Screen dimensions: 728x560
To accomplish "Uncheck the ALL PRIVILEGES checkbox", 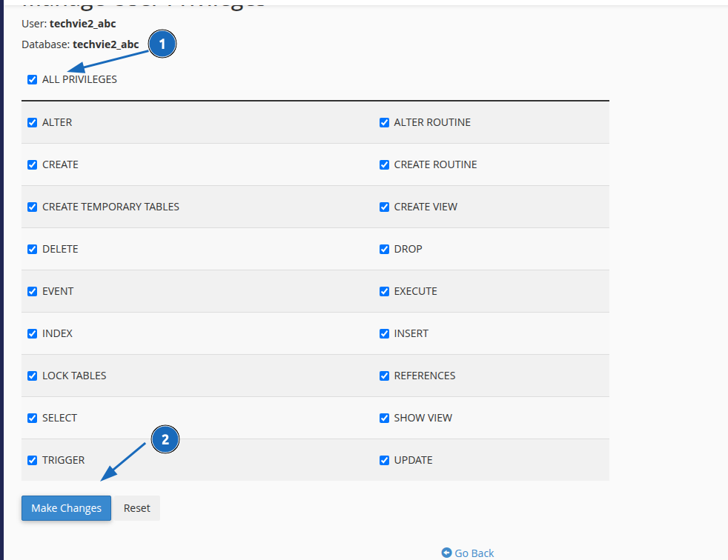I will pyautogui.click(x=33, y=80).
